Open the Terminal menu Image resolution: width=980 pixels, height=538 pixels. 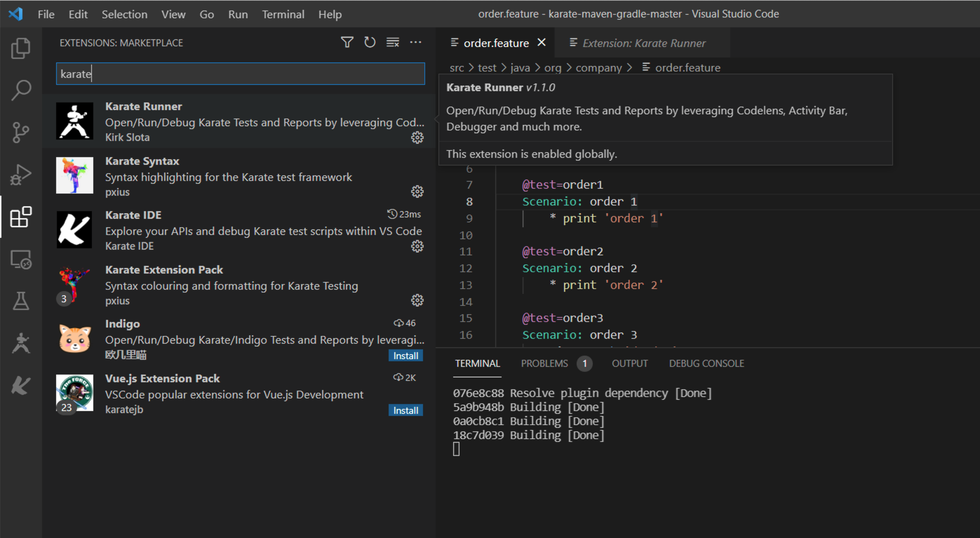click(x=283, y=14)
